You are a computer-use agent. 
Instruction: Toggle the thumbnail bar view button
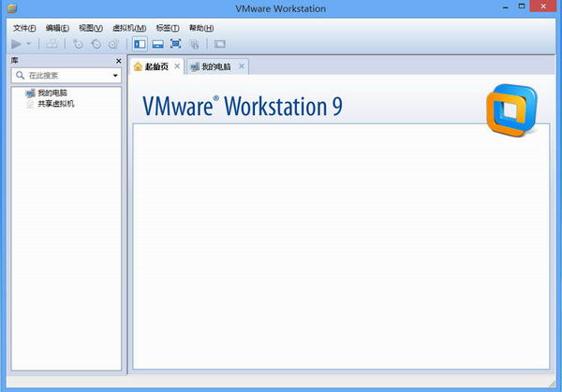(157, 44)
